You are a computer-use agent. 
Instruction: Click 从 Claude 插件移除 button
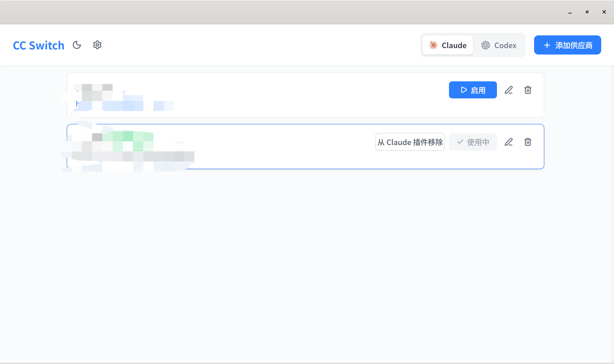click(410, 142)
